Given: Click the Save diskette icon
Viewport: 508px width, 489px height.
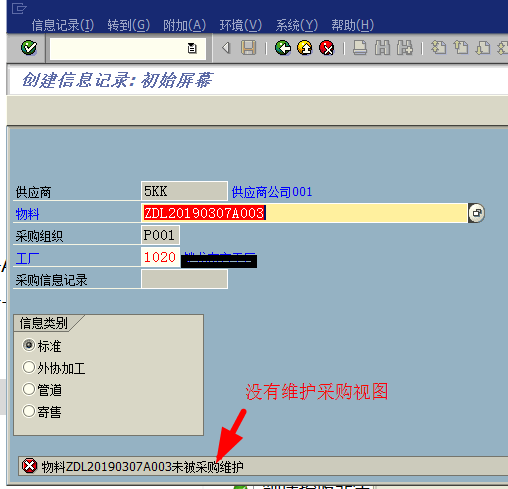Looking at the screenshot, I should 249,48.
